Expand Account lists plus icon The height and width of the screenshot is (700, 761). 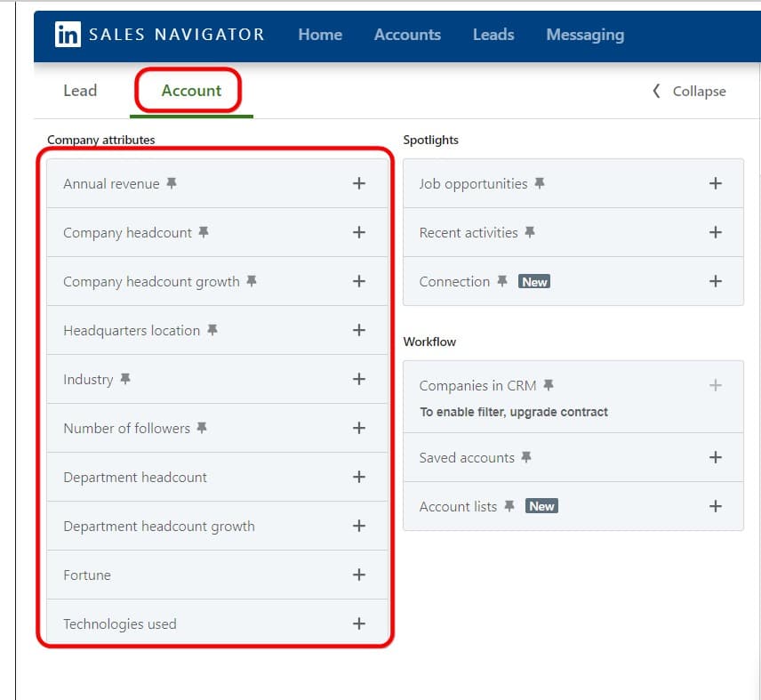pyautogui.click(x=715, y=506)
